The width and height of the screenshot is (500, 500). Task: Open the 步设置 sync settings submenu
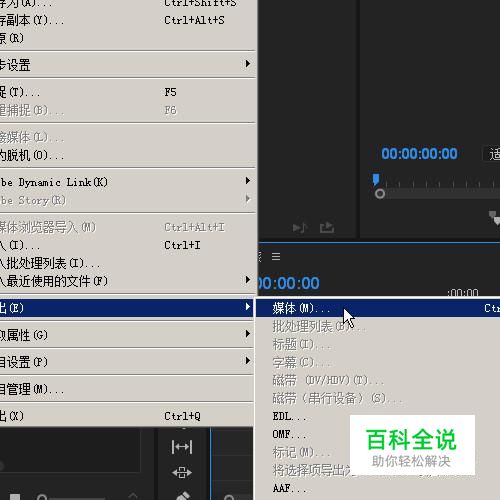[127, 65]
